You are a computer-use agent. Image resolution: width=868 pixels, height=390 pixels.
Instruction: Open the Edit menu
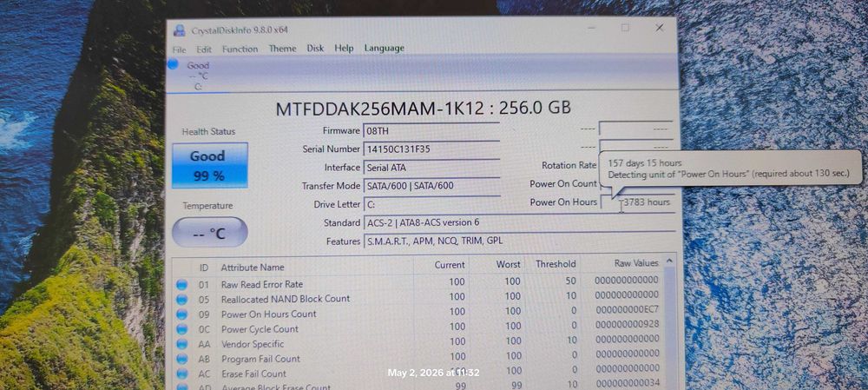point(204,50)
